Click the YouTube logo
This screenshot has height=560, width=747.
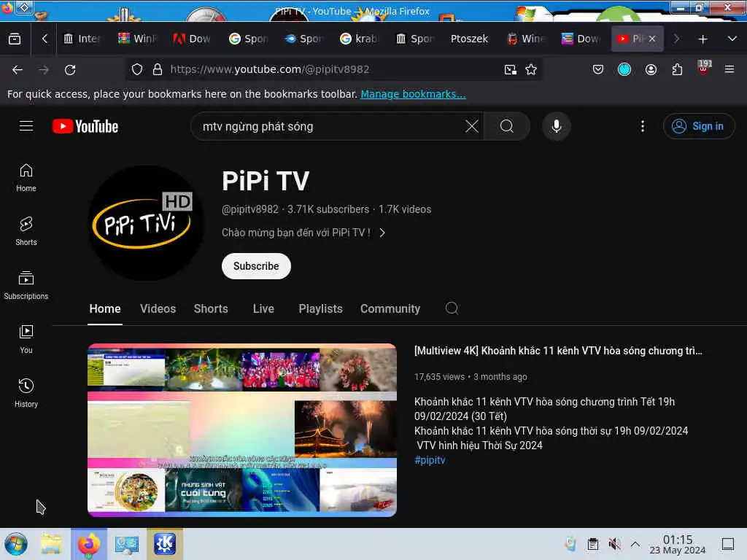[85, 126]
